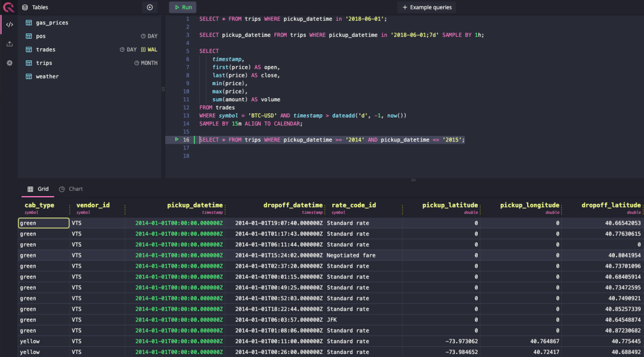
Task: Click the weather table icon
Action: pos(29,76)
